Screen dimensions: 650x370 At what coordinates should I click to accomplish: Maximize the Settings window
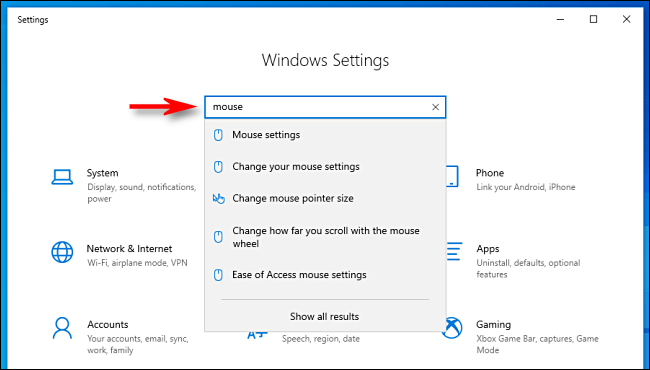click(x=594, y=19)
